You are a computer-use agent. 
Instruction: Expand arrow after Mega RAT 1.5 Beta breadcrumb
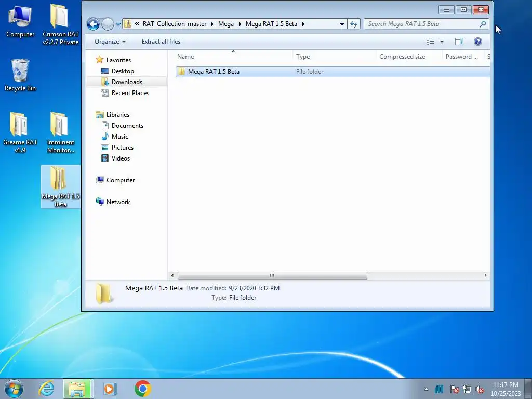click(x=303, y=24)
